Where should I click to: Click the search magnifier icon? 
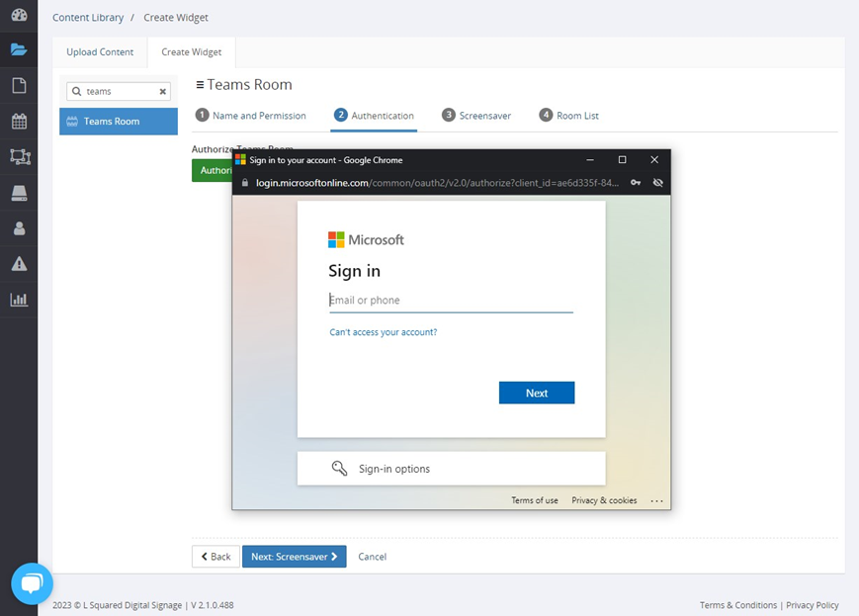pos(77,91)
